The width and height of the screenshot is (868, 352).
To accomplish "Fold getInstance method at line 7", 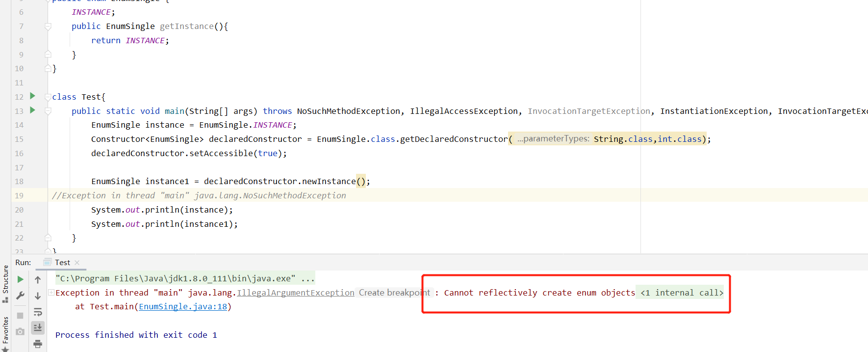I will coord(48,27).
